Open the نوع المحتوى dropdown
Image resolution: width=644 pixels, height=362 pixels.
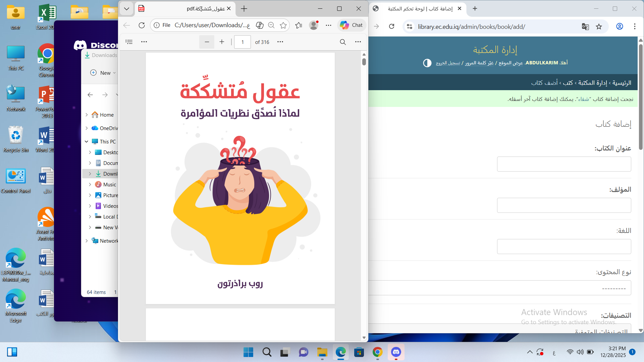pos(500,288)
